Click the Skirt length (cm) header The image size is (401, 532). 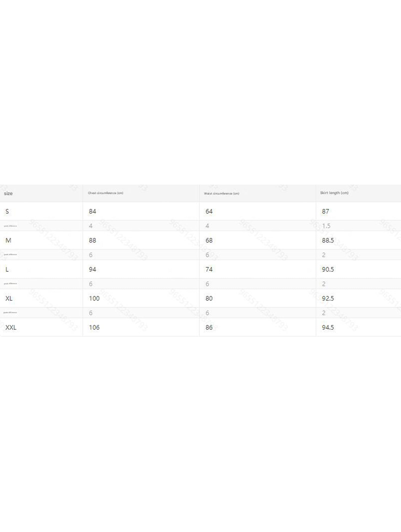[334, 193]
